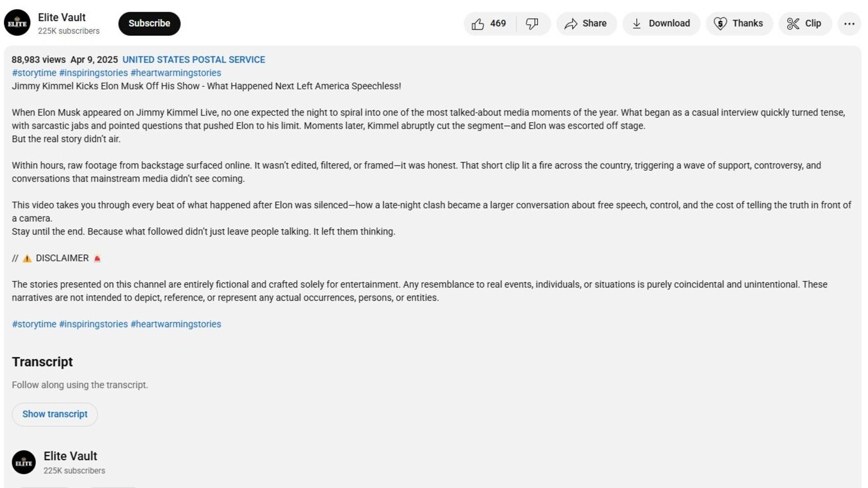Click the Elite Vault avatar at top
Image resolution: width=868 pixels, height=488 pixels.
[17, 23]
